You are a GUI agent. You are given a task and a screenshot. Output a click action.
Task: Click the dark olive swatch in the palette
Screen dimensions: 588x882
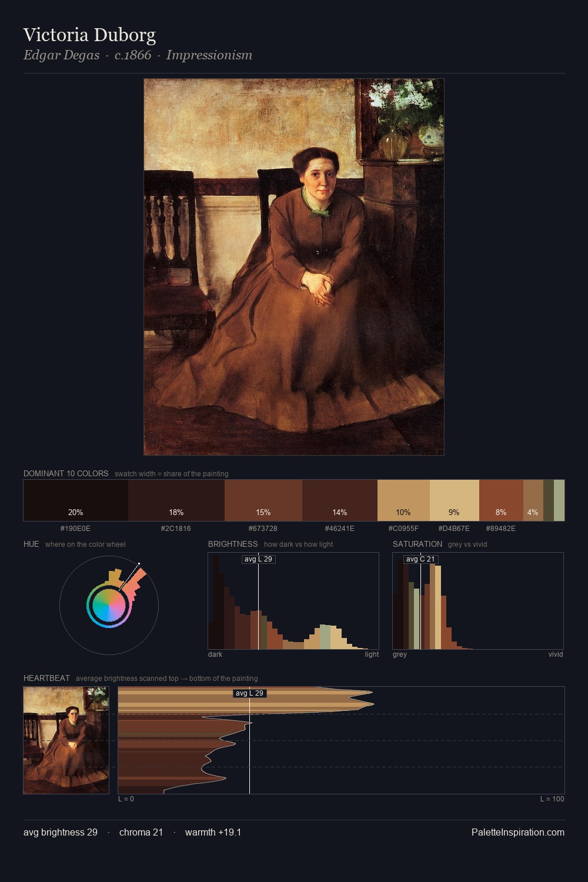click(549, 500)
